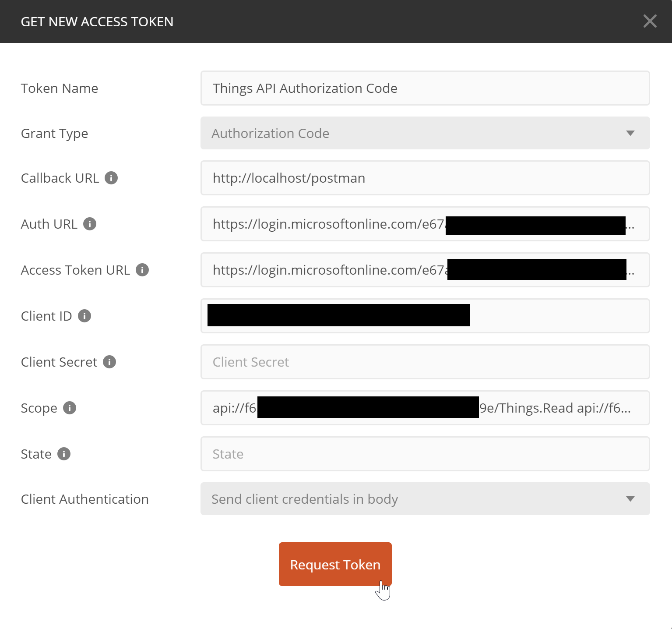672x629 pixels.
Task: Click inside the Client Secret field
Action: point(425,362)
